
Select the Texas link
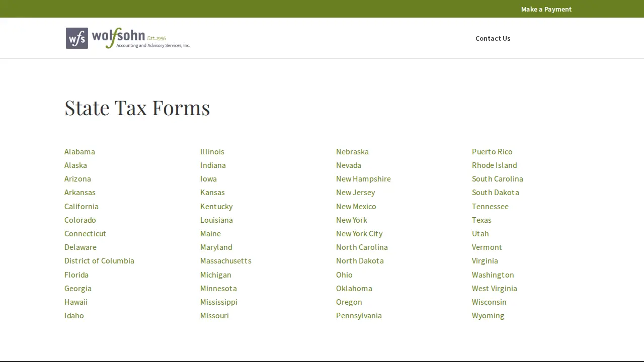tap(481, 220)
